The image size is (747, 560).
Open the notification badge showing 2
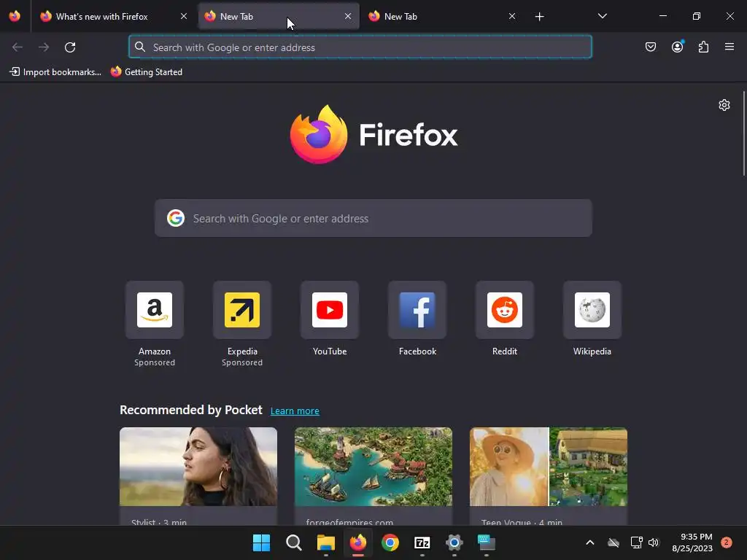pyautogui.click(x=726, y=542)
